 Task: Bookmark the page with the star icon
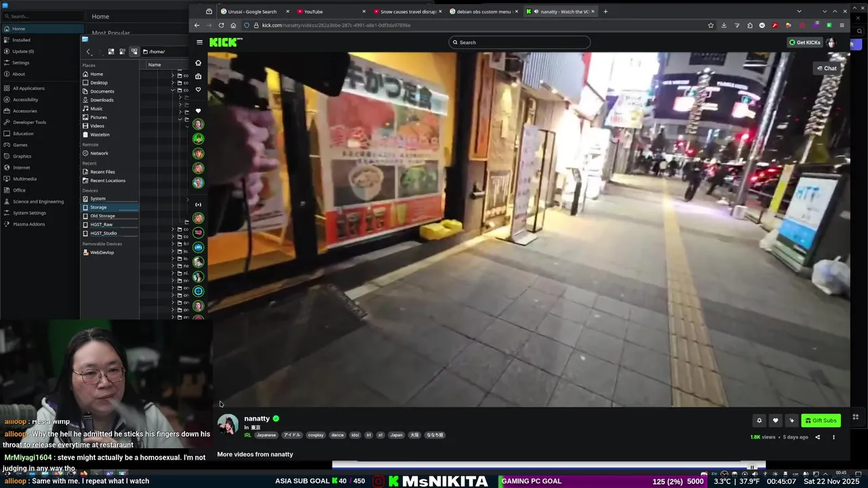pos(711,25)
